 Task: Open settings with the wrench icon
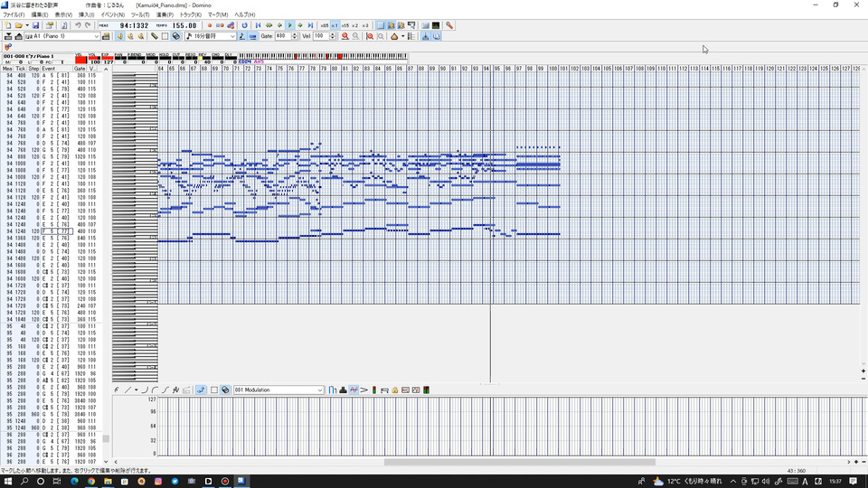click(x=449, y=25)
